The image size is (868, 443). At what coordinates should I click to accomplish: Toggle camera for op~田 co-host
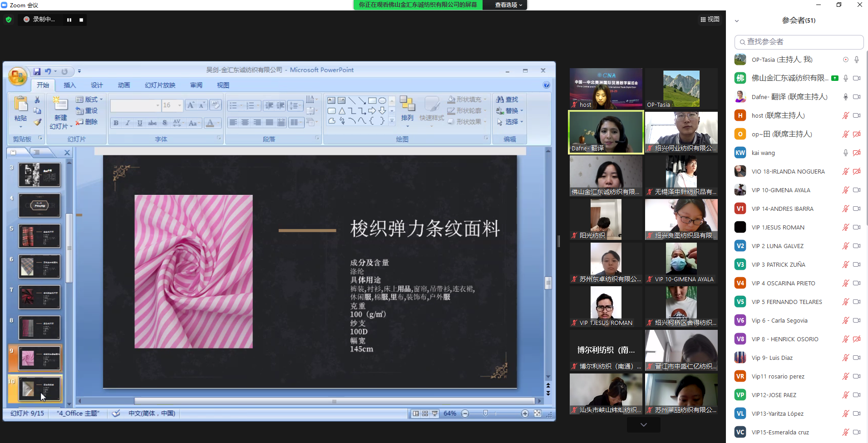coord(857,134)
